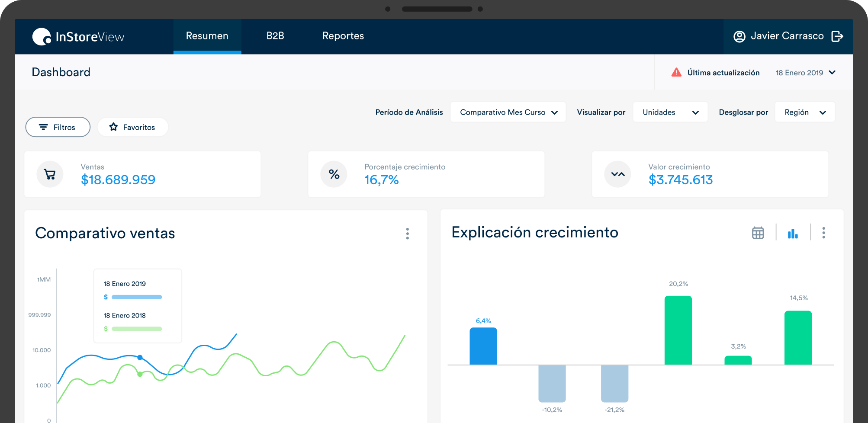Open the kebab menu on Explicación crecimiento
Screen dimensions: 868x423
coord(823,233)
